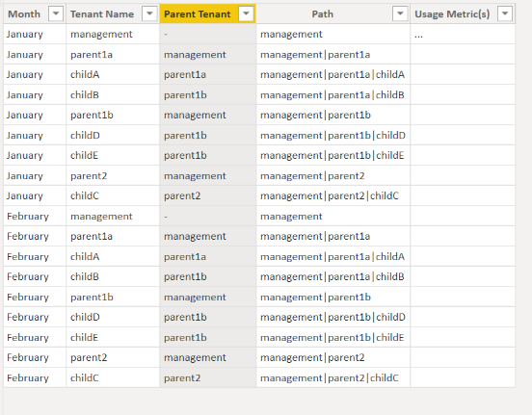Screen dimensions: 532x415
Task: Click Path 'management|parent2' in January rows
Action: 312,176
